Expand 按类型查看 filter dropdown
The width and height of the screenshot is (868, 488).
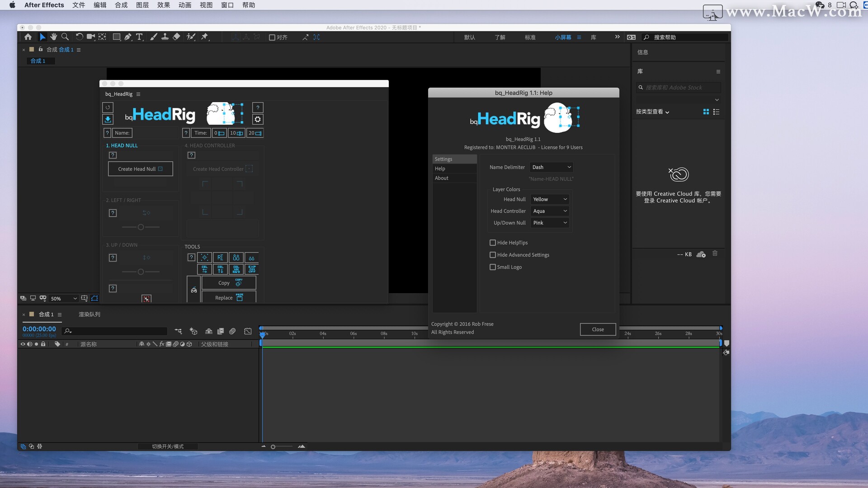(x=652, y=112)
